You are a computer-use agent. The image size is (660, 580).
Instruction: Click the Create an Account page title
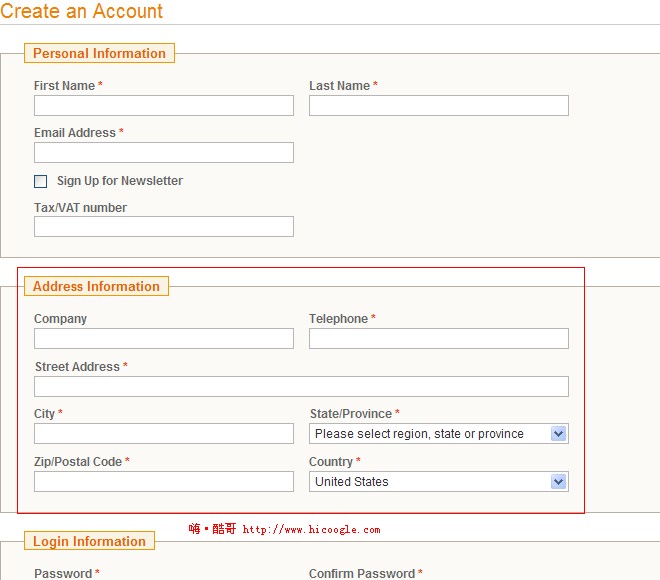click(x=81, y=12)
